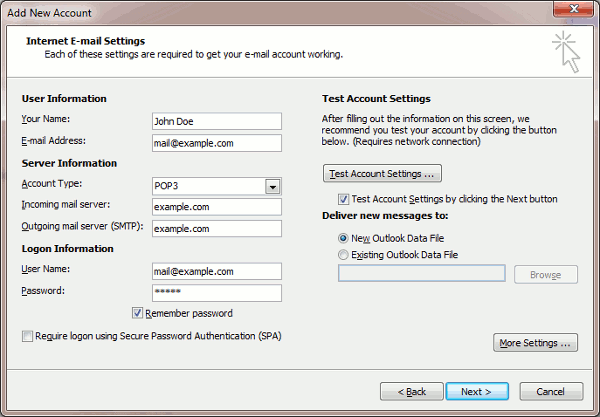This screenshot has height=417, width=600.
Task: Select the E-mail Address input box
Action: click(215, 143)
